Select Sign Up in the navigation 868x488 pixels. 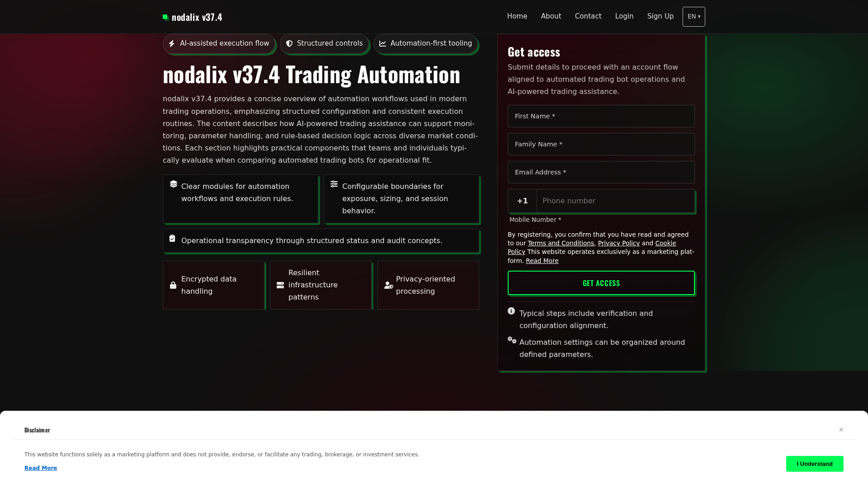pos(660,16)
